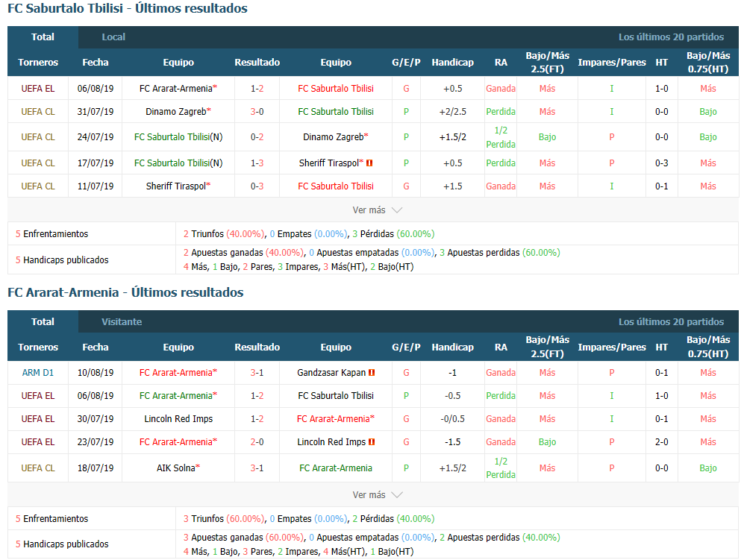
Task: Click the red card icon beside Gandzasar Kapan
Action: tap(372, 373)
